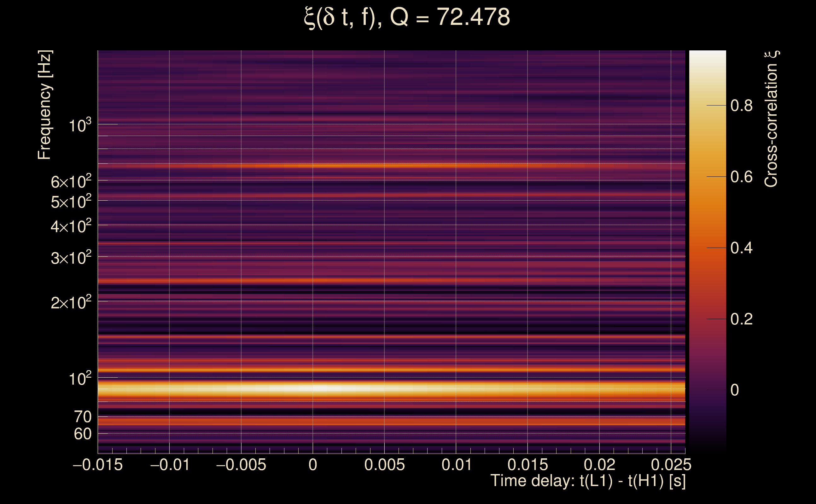Click the 'Frequency [Hz]' y-axis label
Image resolution: width=816 pixels, height=504 pixels.
pyautogui.click(x=44, y=105)
